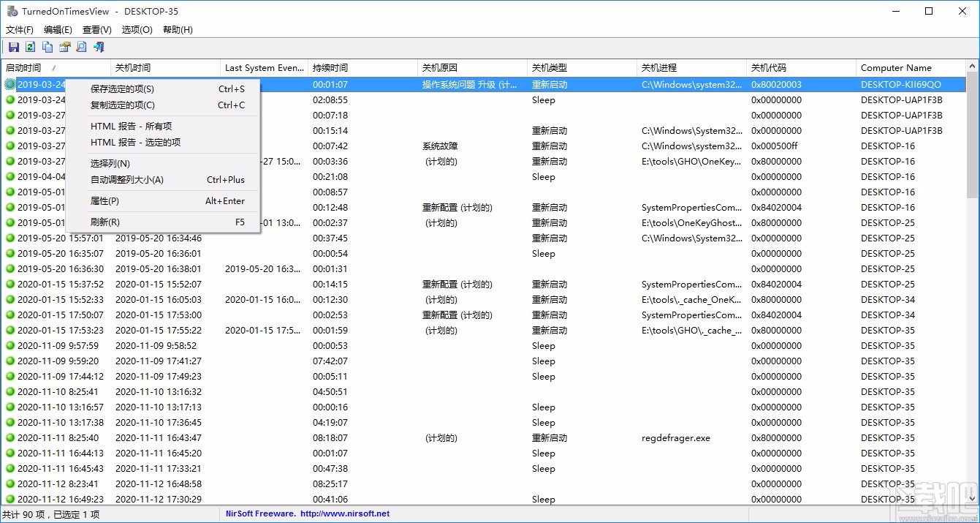980x523 pixels.
Task: Click the Exit door toolbar icon
Action: pos(98,47)
